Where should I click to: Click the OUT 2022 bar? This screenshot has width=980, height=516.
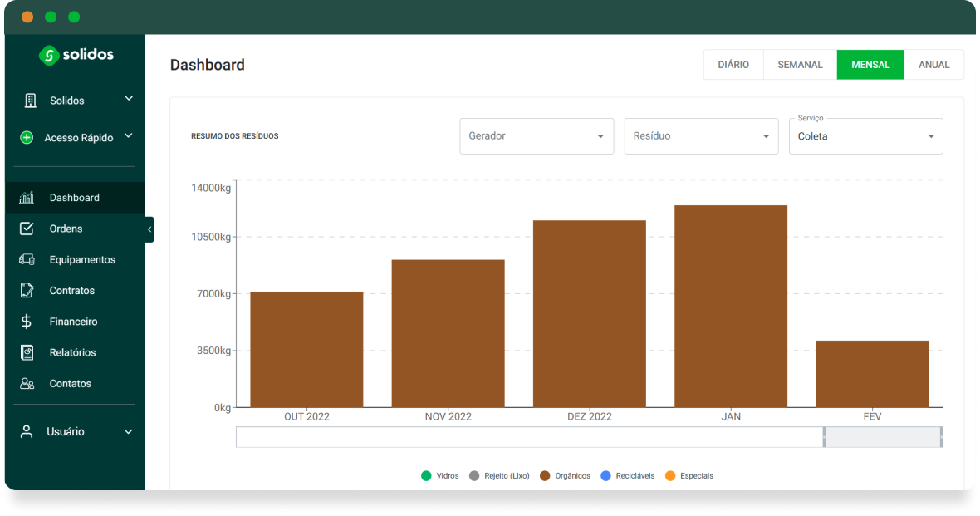click(x=307, y=350)
